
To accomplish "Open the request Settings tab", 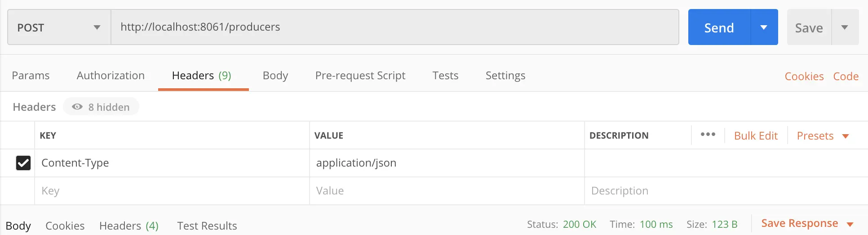I will [505, 76].
